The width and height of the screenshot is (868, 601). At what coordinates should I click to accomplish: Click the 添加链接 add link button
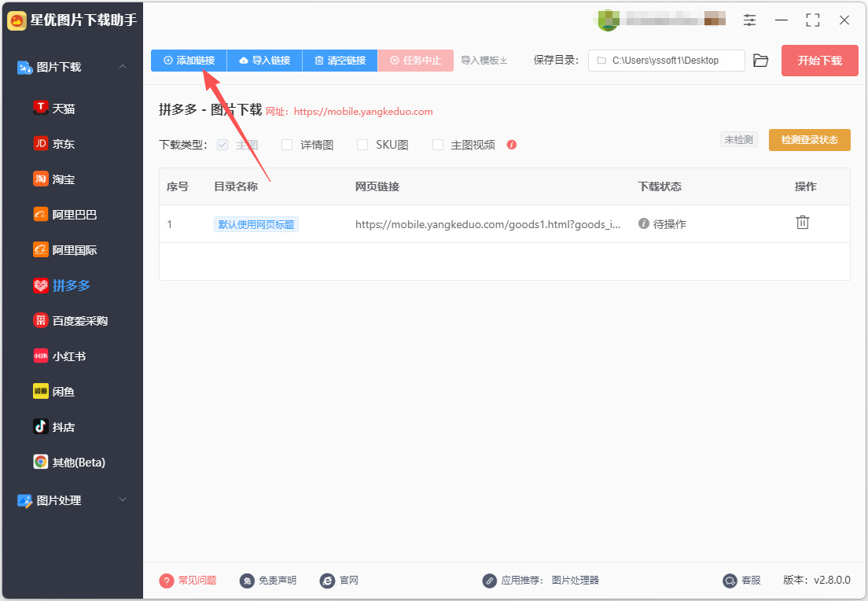[189, 61]
